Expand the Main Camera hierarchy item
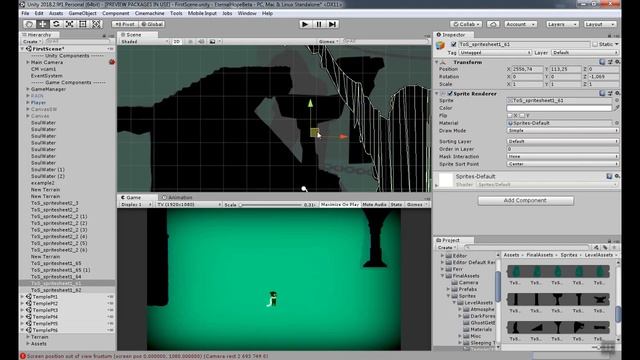 [x=28, y=62]
